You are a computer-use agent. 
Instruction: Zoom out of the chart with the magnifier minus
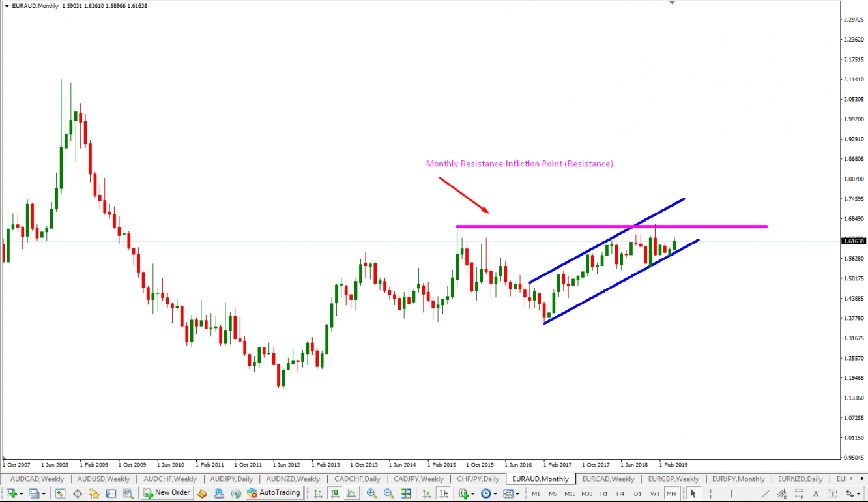[388, 494]
